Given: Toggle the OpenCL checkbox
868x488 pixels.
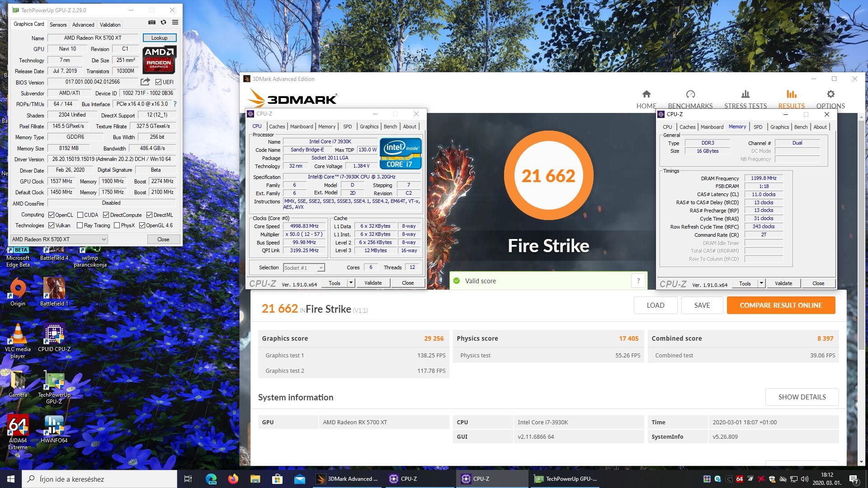Looking at the screenshot, I should [51, 215].
